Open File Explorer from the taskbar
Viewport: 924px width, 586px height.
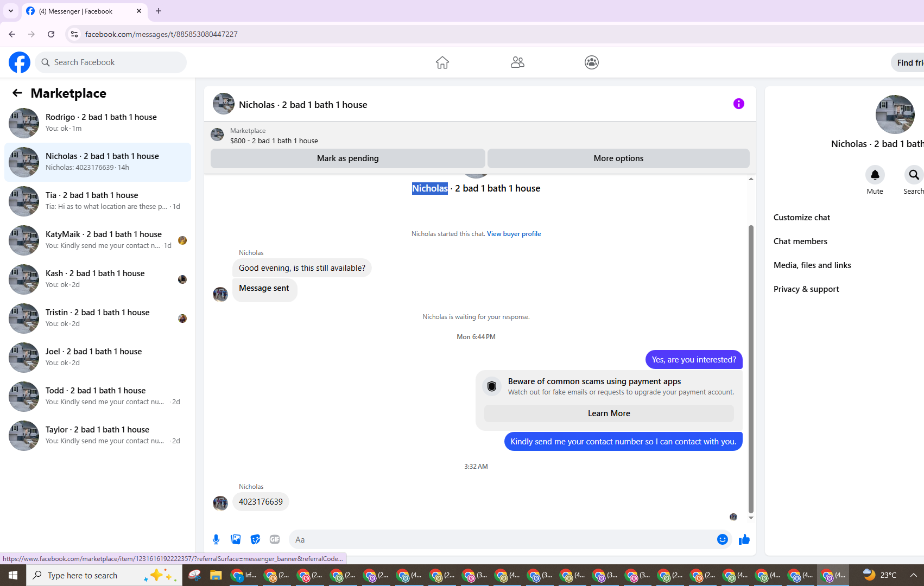click(x=216, y=575)
